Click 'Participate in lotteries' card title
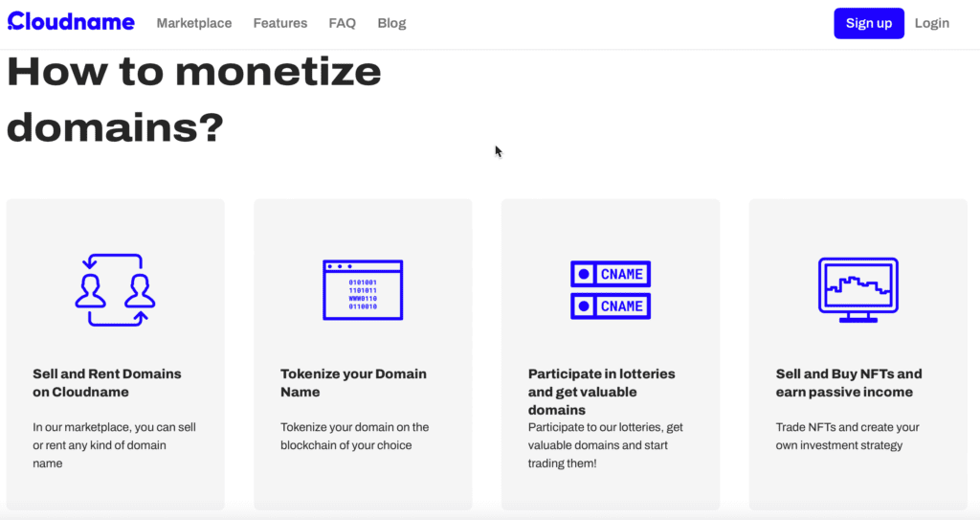Image resolution: width=980 pixels, height=520 pixels. tap(601, 391)
